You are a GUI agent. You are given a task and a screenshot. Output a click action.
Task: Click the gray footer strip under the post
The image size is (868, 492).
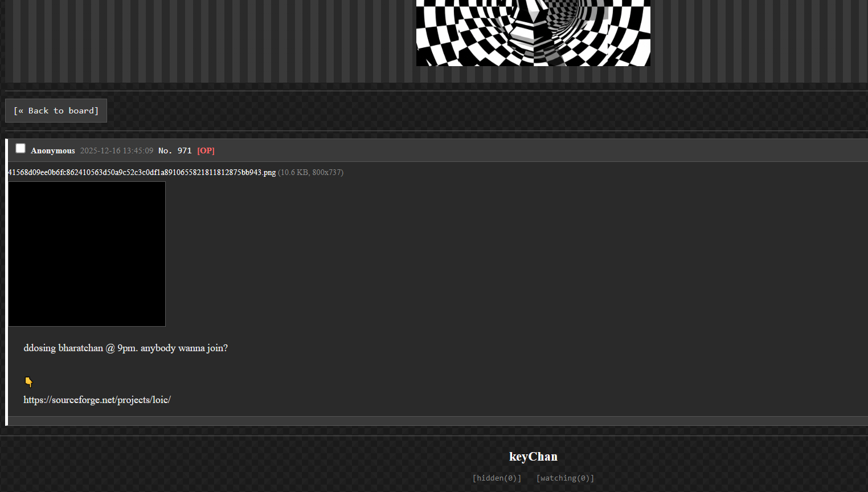coord(437,421)
